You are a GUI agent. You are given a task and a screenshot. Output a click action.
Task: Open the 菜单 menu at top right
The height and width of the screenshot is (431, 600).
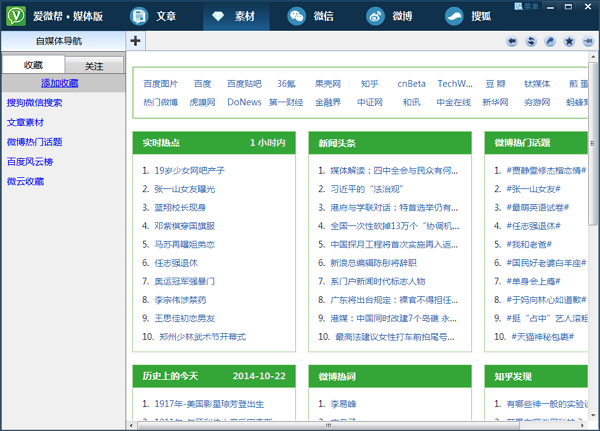pyautogui.click(x=527, y=7)
